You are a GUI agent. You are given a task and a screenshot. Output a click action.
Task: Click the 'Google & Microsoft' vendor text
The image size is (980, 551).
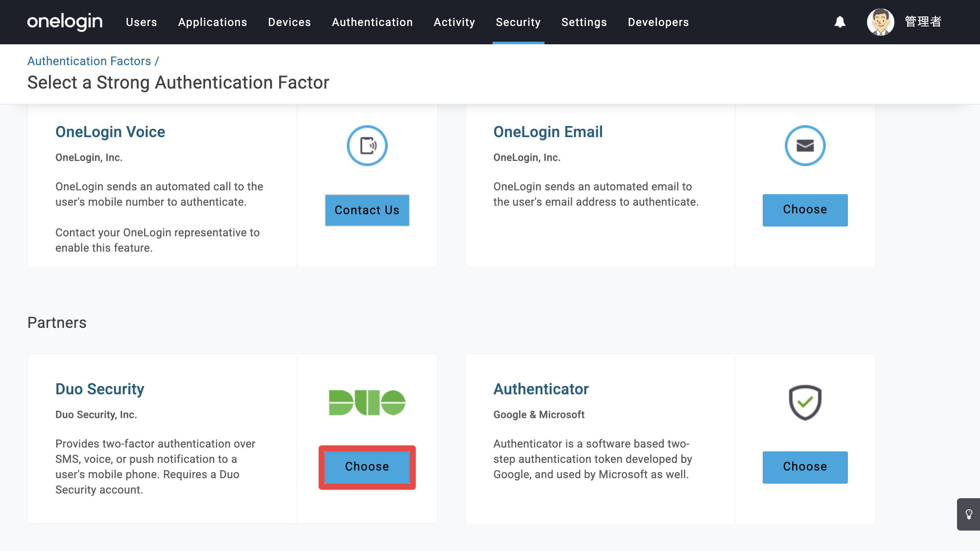point(539,415)
